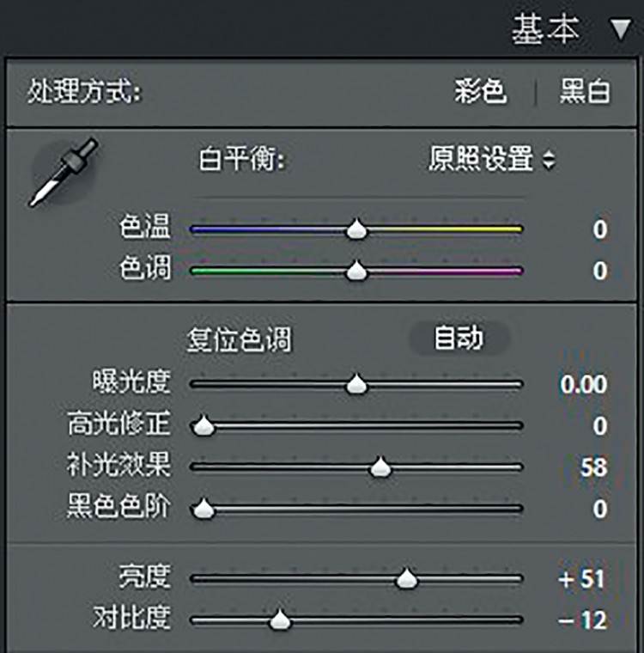This screenshot has height=653, width=644.
Task: Select the white balance eyedropper tool
Action: (64, 172)
